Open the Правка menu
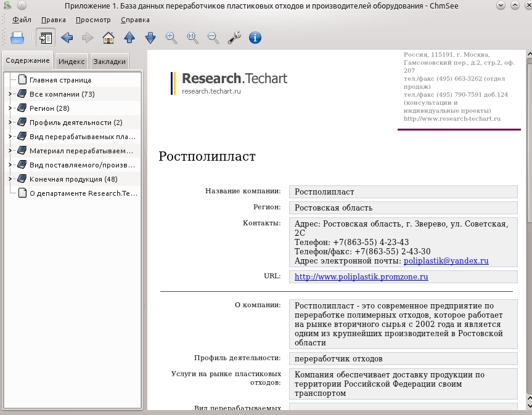Screen dimensions: 532x415 coord(53,20)
